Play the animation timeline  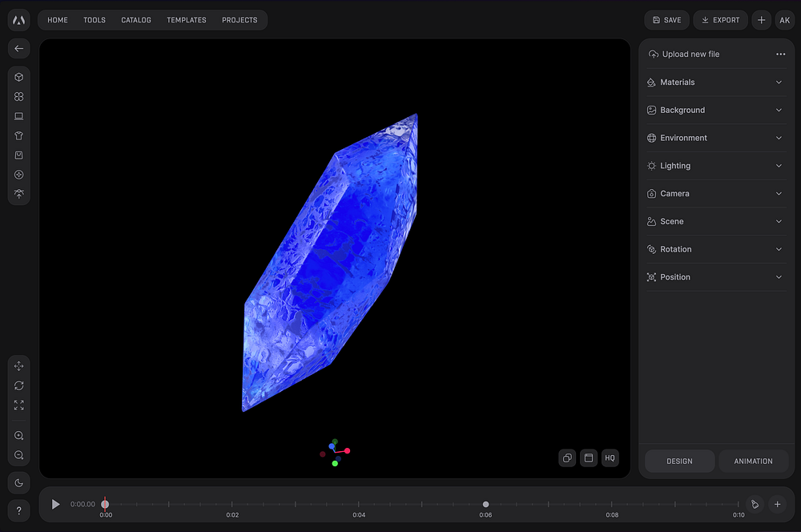point(56,505)
